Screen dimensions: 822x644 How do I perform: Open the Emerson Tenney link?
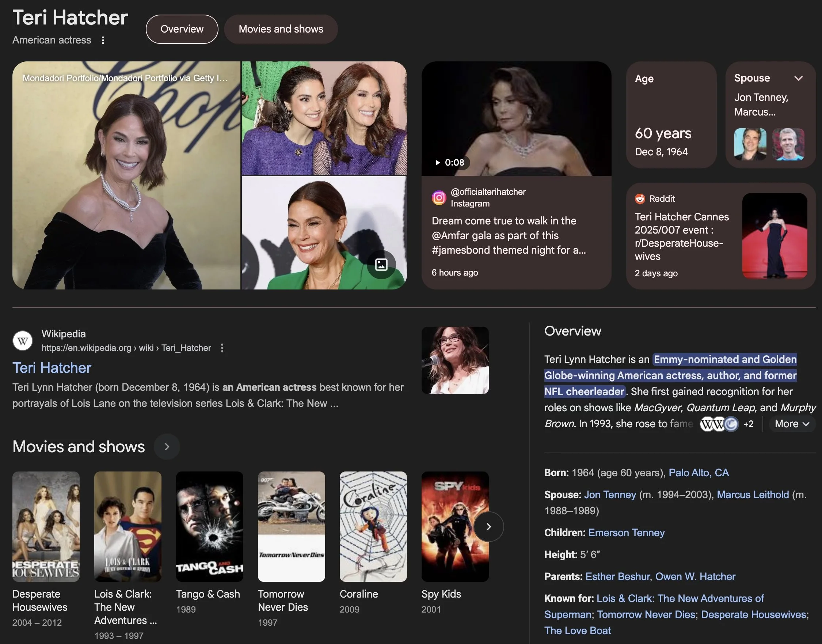pos(626,533)
